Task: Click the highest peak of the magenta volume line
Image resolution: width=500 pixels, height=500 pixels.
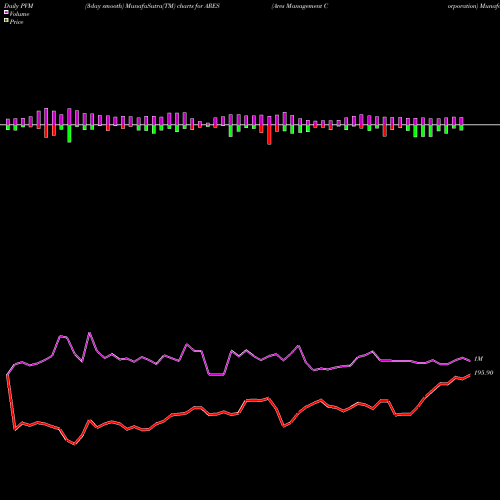Action: tap(89, 333)
